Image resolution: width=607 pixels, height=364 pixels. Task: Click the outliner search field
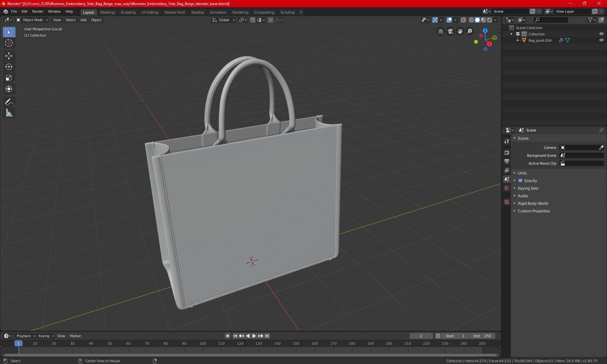point(550,20)
